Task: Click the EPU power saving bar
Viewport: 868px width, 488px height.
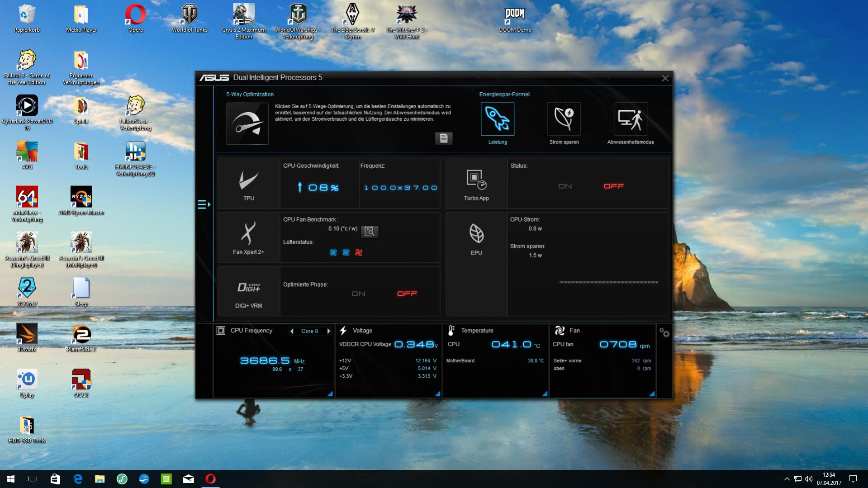Action: tap(609, 282)
